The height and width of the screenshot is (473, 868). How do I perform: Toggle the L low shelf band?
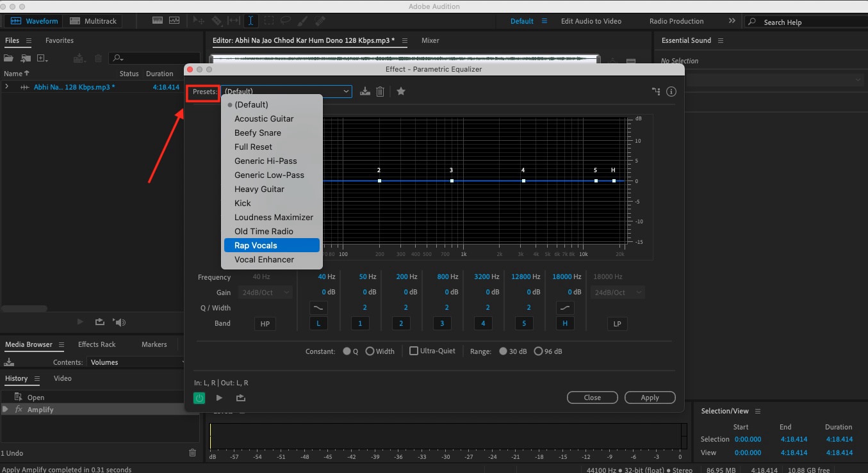[x=318, y=324]
